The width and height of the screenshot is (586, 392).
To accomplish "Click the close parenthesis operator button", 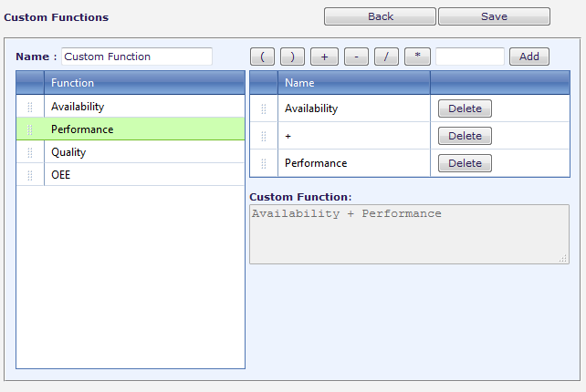I will coord(292,57).
